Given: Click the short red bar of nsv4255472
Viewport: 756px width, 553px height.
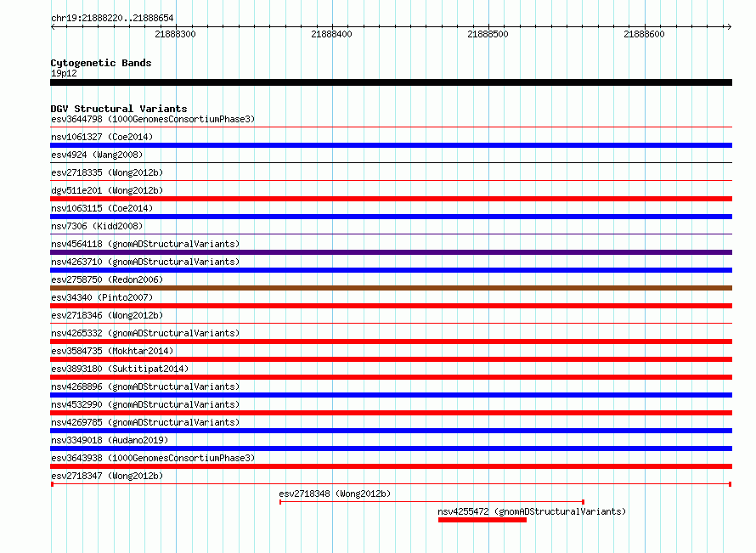Looking at the screenshot, I should pyautogui.click(x=482, y=520).
